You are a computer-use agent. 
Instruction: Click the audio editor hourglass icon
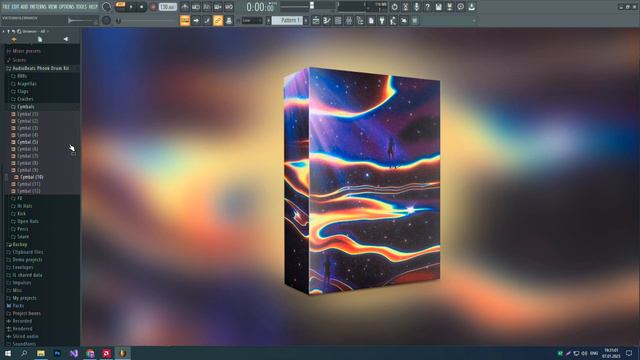(405, 7)
